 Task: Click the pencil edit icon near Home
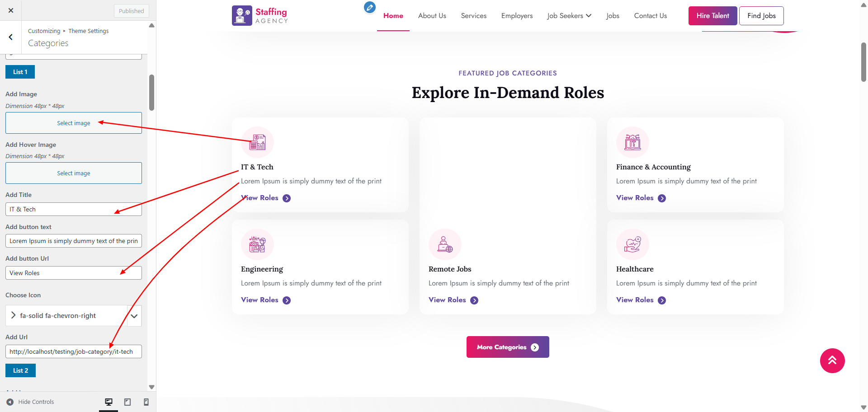[369, 8]
